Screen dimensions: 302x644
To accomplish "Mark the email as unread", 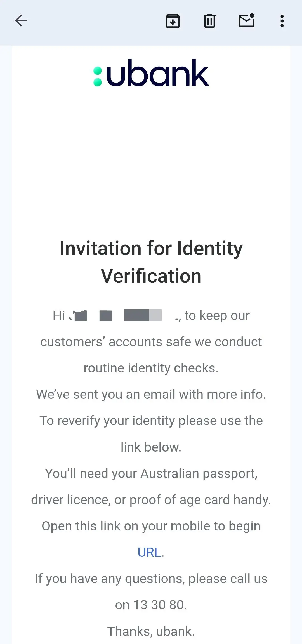I will tap(247, 21).
